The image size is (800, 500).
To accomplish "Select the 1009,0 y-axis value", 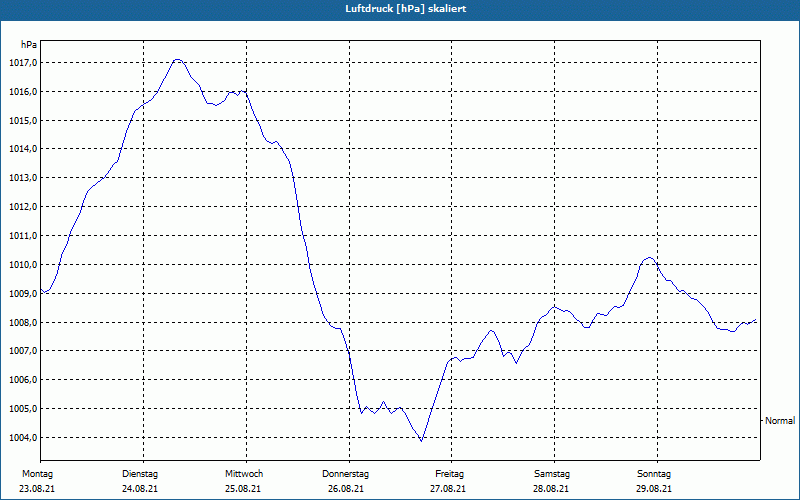I will (23, 293).
